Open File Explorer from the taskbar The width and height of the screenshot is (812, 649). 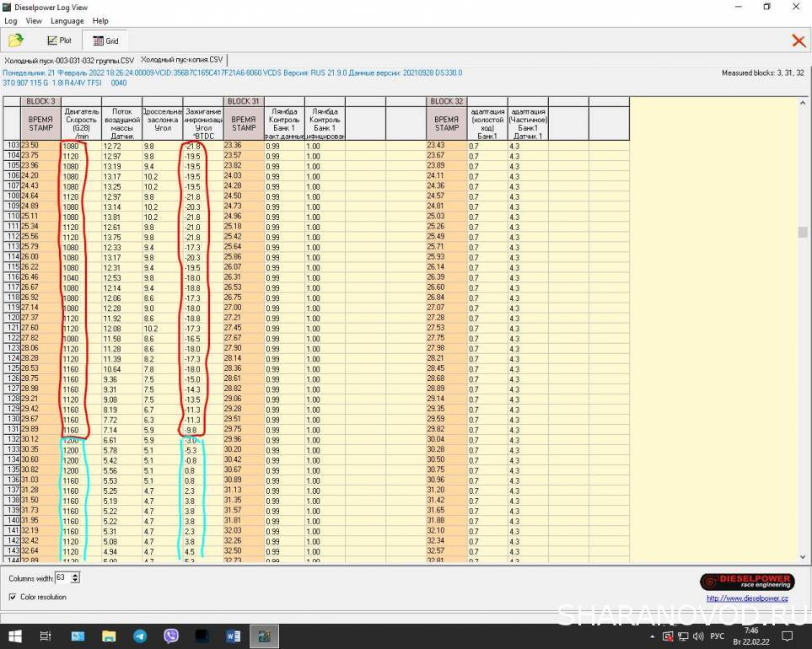coord(108,636)
